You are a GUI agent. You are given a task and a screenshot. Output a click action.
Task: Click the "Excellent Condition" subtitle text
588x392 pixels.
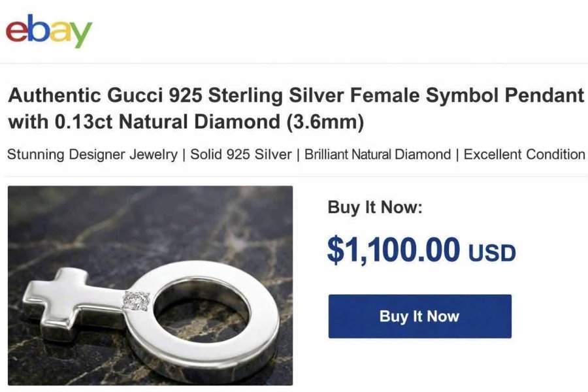pyautogui.click(x=524, y=154)
